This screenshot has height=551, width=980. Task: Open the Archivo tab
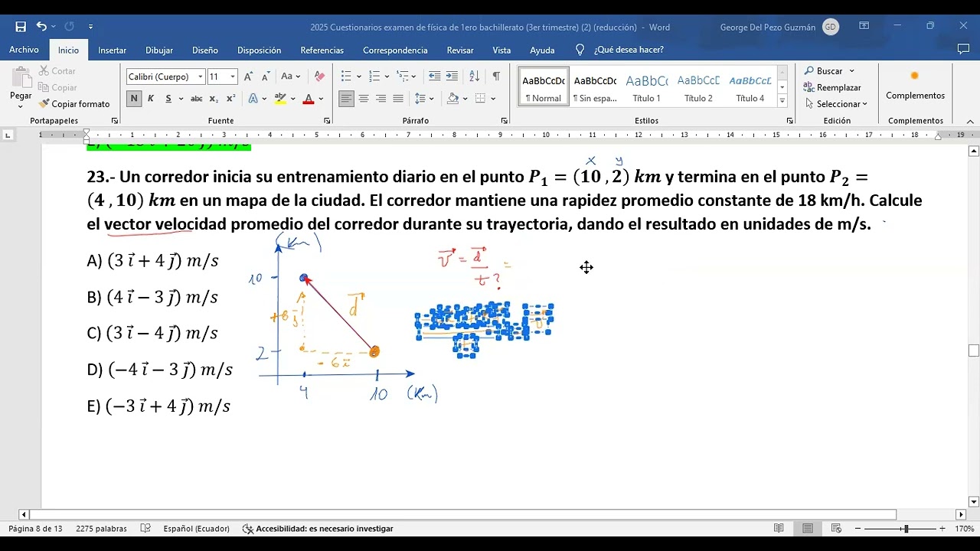(x=24, y=50)
